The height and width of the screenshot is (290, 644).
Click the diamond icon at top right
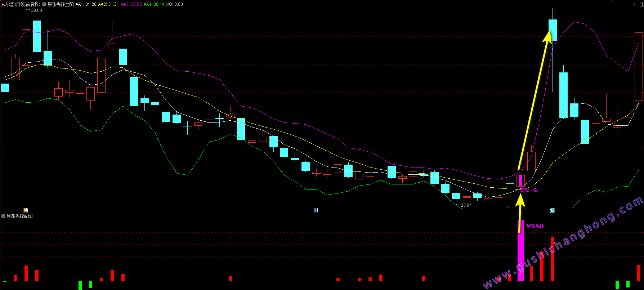pos(635,4)
